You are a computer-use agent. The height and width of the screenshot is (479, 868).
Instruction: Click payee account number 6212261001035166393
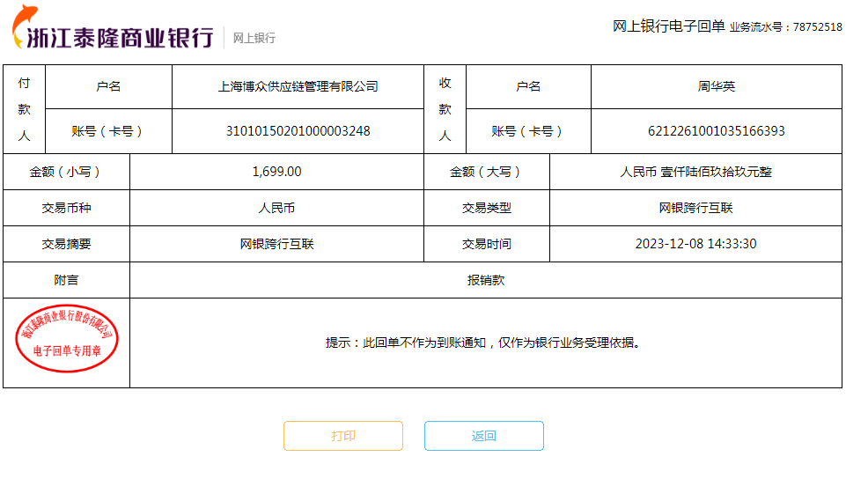click(716, 131)
